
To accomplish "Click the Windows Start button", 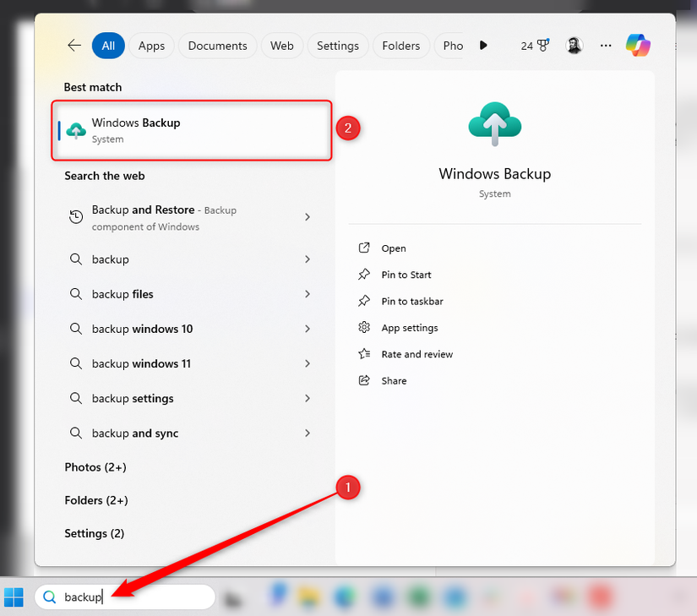I will point(14,597).
